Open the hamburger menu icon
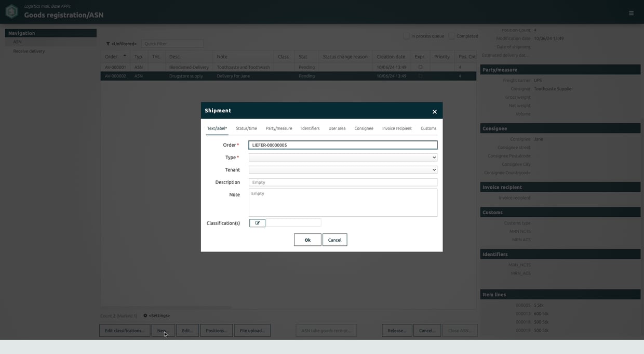This screenshot has height=354, width=644. tap(631, 13)
